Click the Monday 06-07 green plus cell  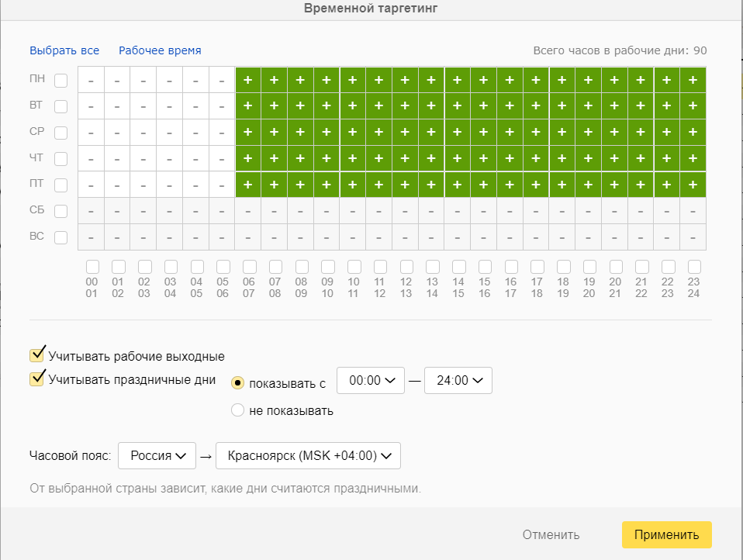coord(248,80)
